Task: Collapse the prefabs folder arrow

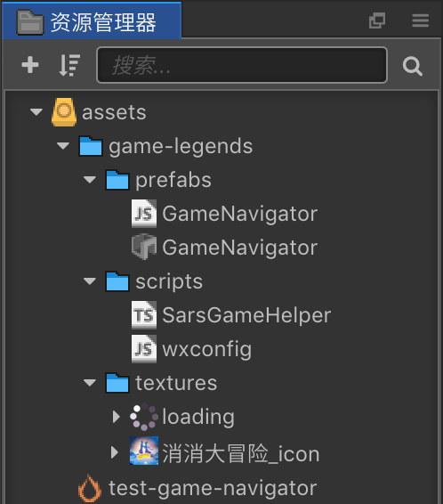Action: [90, 180]
